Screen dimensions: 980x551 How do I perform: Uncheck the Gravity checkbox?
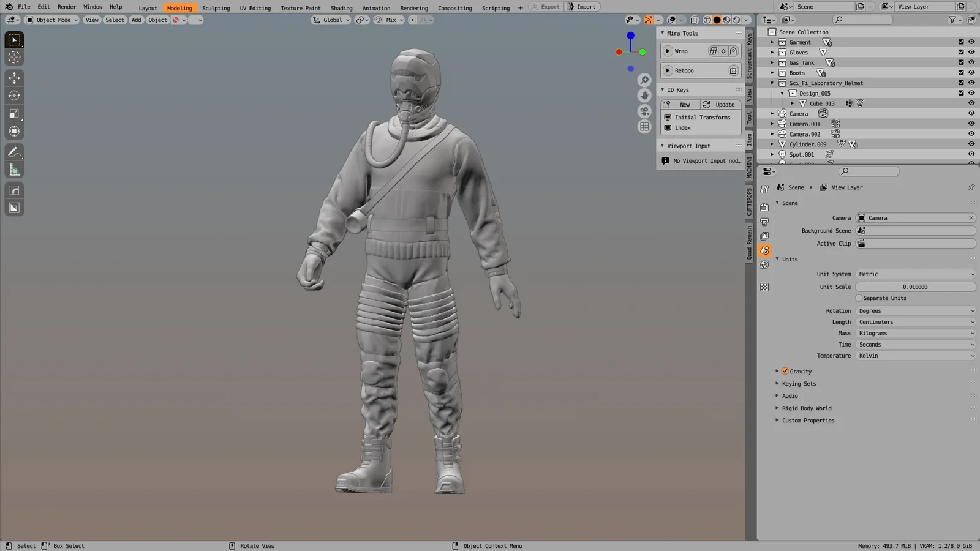(785, 371)
